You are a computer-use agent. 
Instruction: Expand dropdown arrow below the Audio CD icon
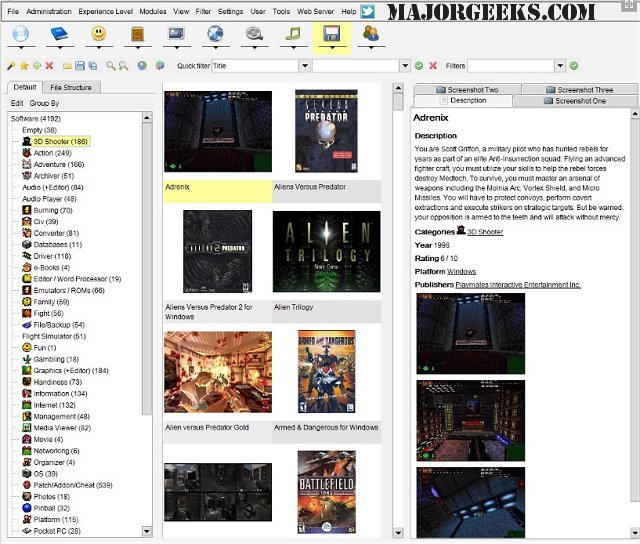click(21, 48)
